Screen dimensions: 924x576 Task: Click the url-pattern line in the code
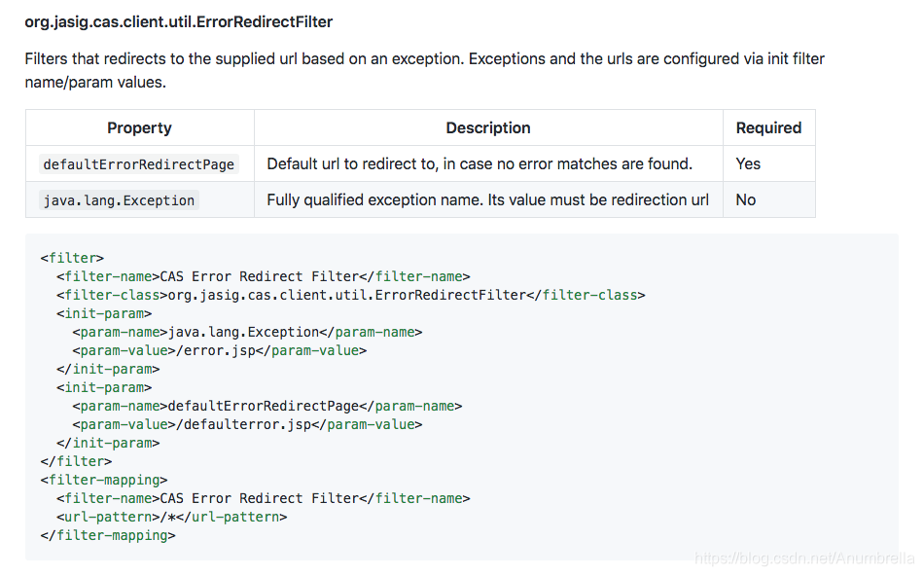tap(171, 517)
